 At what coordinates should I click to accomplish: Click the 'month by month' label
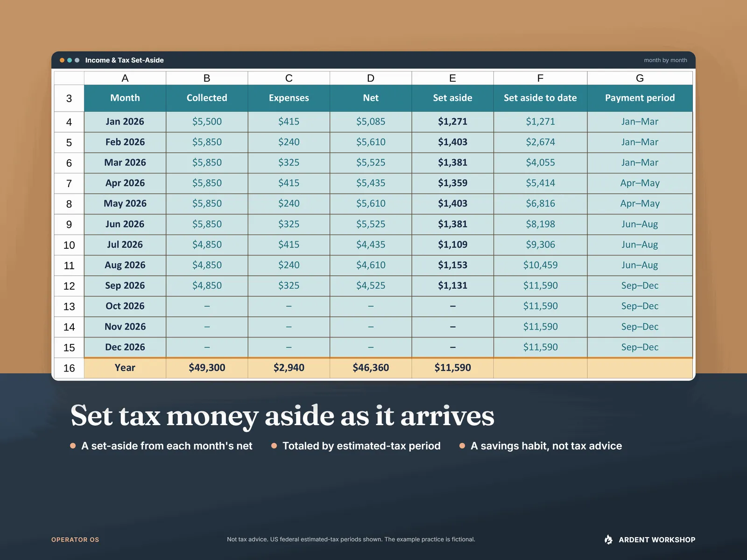(x=665, y=60)
